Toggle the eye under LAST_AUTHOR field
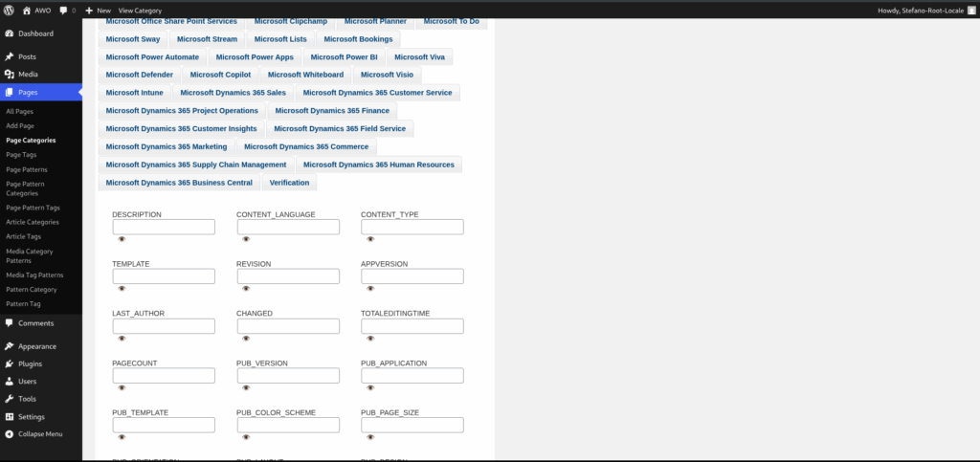Image resolution: width=980 pixels, height=462 pixels. click(x=122, y=339)
